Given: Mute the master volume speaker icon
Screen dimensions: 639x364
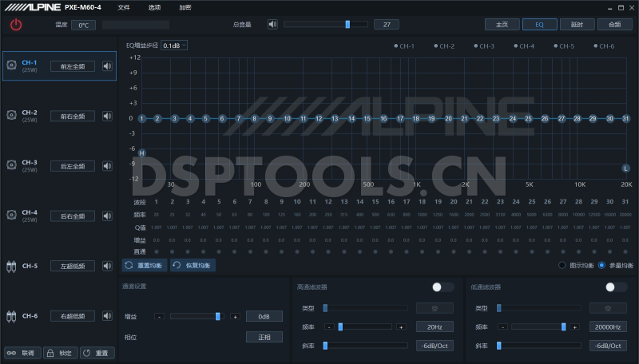Looking at the screenshot, I should coord(272,25).
